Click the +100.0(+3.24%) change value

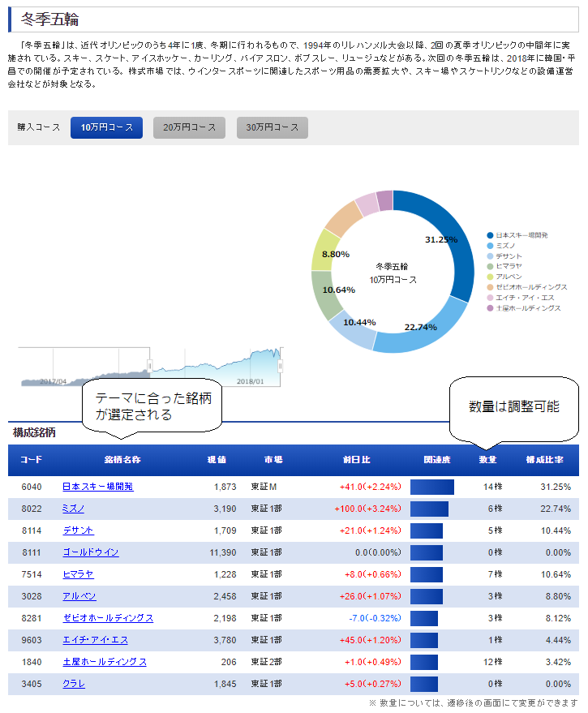(x=368, y=509)
